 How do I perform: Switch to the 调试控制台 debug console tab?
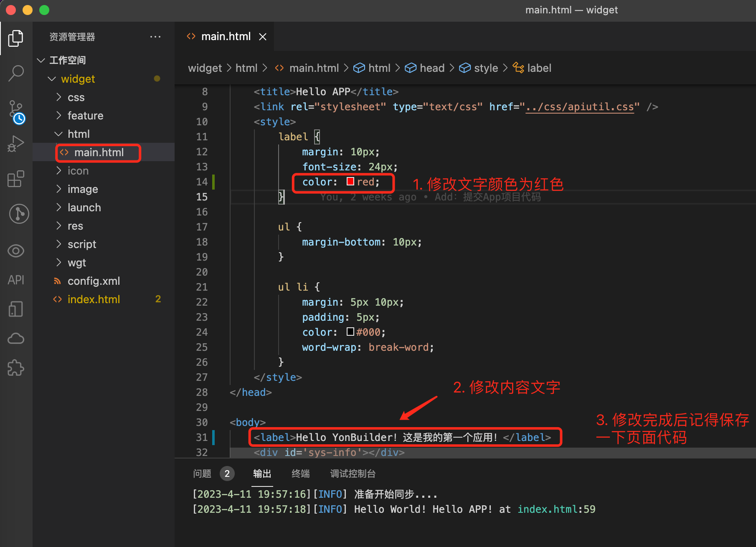353,474
